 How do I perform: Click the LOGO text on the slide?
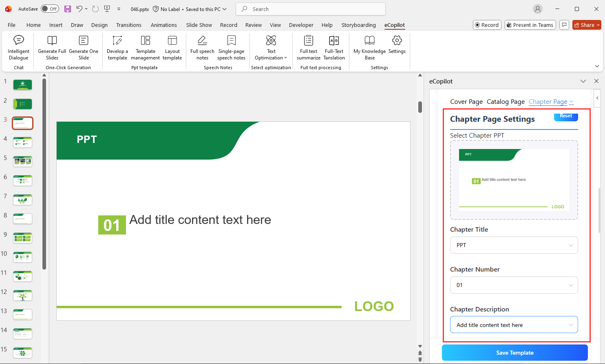point(374,306)
